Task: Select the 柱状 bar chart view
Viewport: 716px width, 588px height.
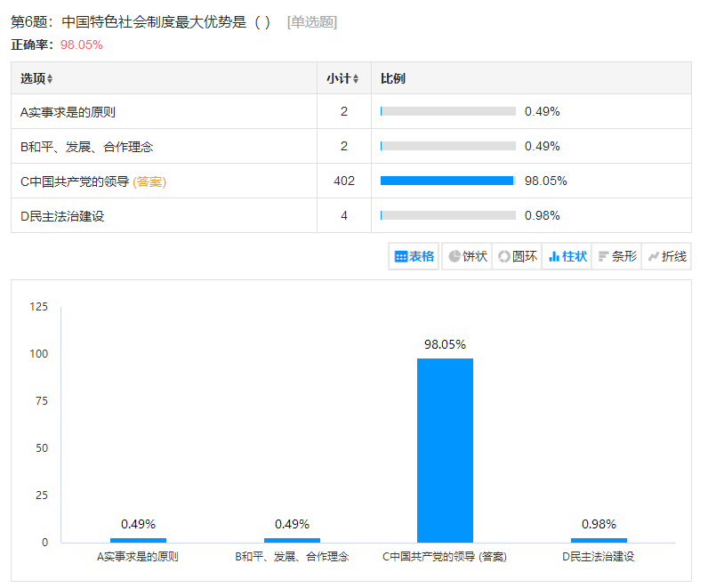Action: tap(567, 256)
